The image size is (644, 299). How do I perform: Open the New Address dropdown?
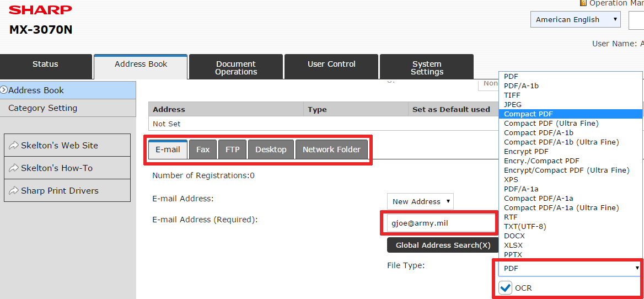click(420, 201)
